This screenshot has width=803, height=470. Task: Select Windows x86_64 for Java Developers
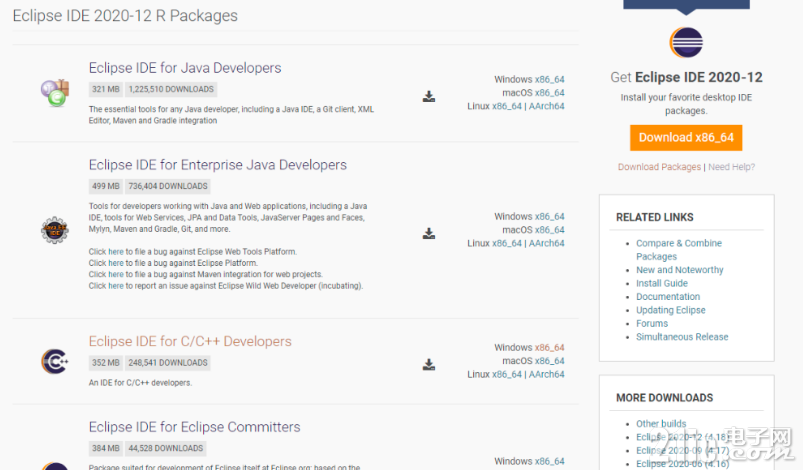(550, 79)
